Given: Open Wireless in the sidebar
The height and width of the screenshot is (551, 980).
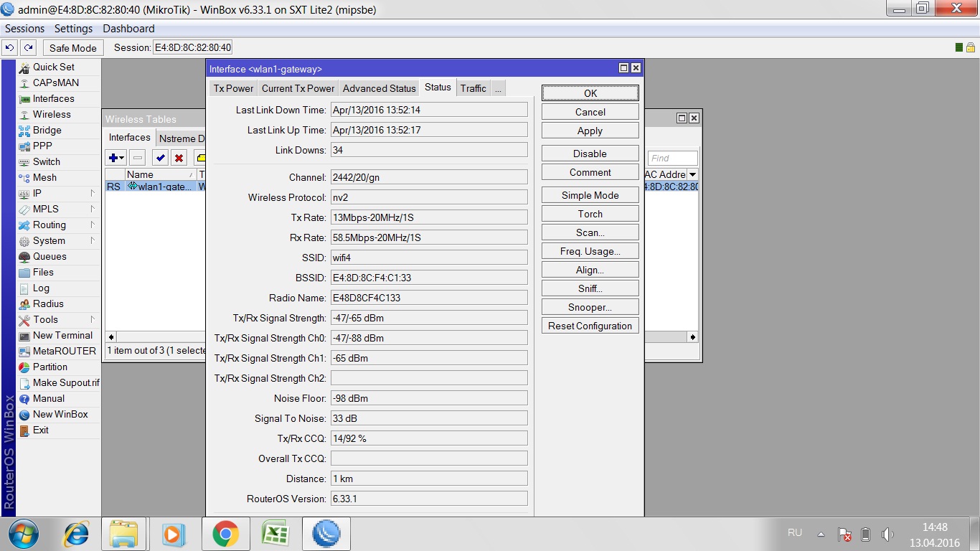Looking at the screenshot, I should click(52, 114).
